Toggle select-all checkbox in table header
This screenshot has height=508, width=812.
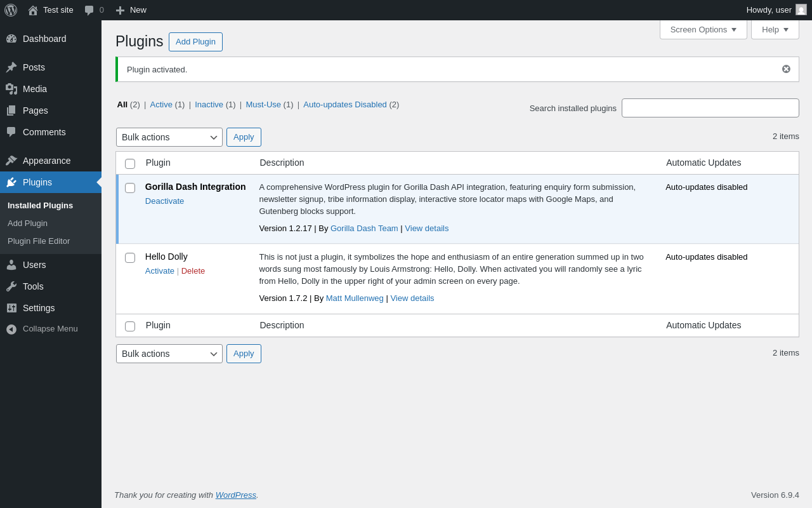(130, 164)
